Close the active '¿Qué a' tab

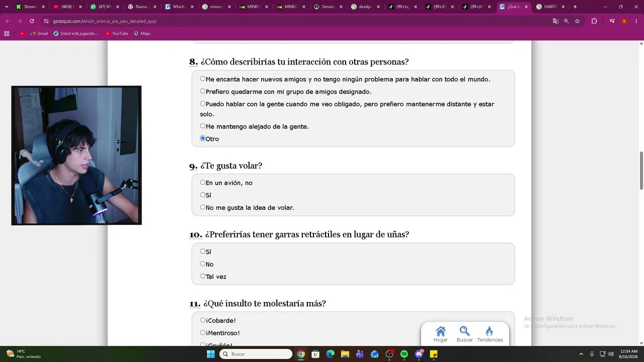526,7
